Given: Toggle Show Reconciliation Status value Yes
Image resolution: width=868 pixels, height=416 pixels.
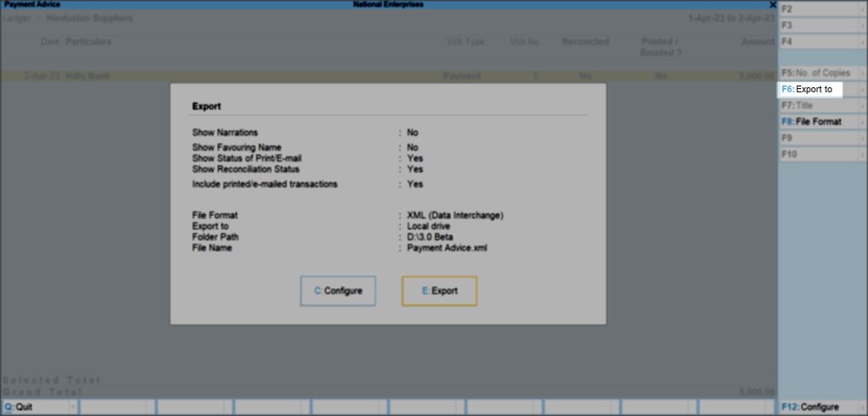Looking at the screenshot, I should (415, 169).
